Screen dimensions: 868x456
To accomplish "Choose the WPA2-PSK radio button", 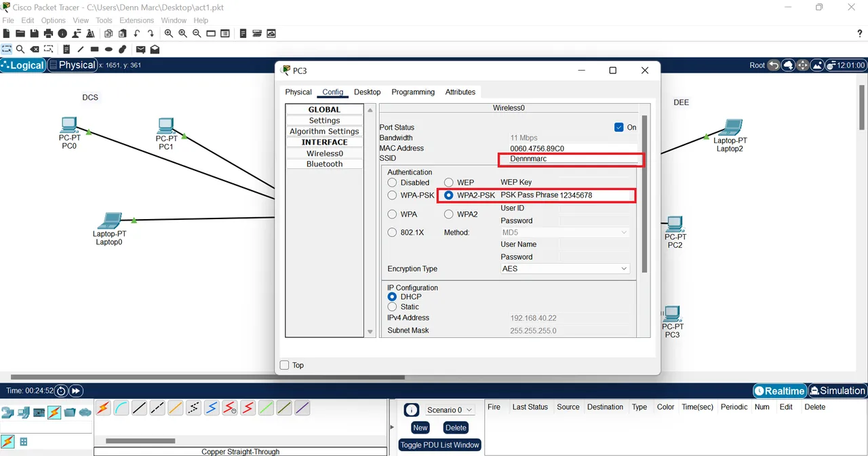I will pyautogui.click(x=449, y=195).
